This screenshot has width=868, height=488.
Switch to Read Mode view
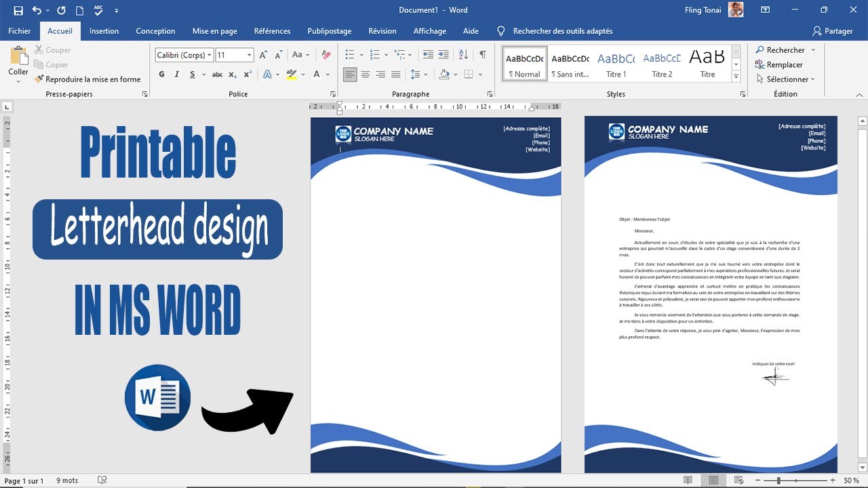tap(688, 480)
